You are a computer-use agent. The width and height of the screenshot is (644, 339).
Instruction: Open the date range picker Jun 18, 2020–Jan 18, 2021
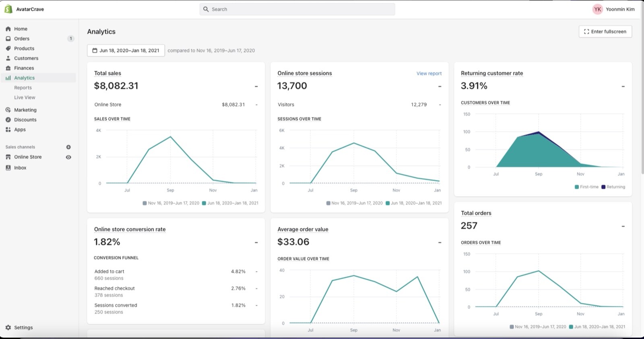[126, 50]
